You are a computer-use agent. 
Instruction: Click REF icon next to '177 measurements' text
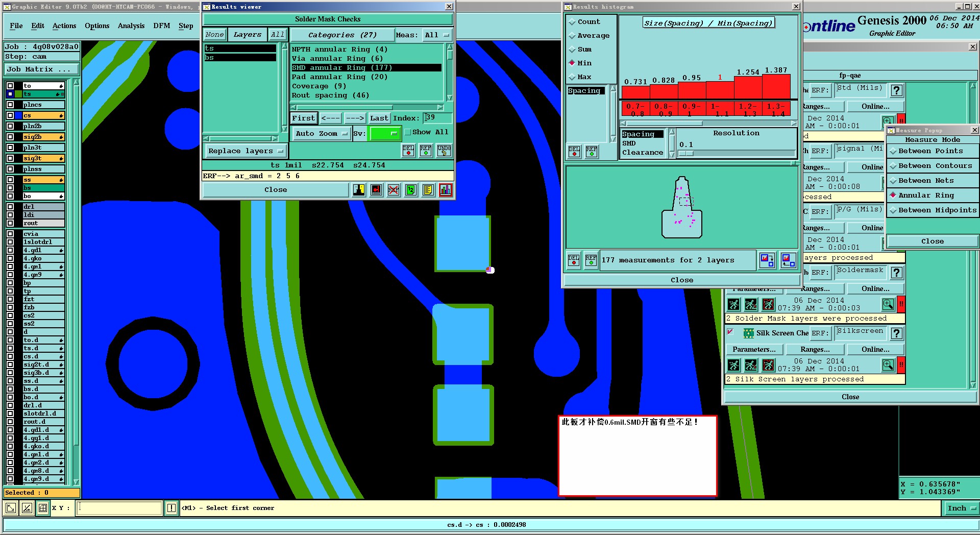tap(591, 260)
